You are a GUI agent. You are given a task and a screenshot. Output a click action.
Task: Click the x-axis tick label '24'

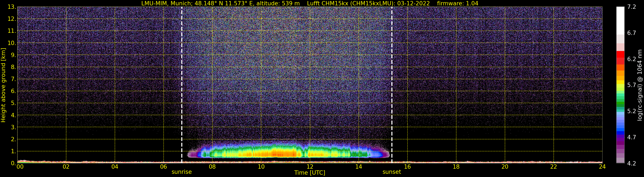602,167
